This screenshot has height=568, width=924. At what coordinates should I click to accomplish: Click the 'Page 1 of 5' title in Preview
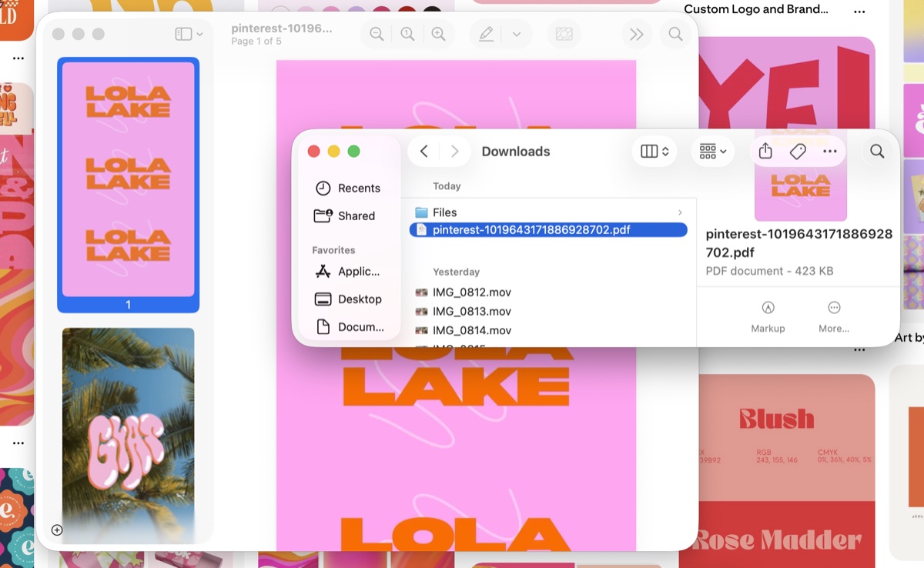click(256, 42)
